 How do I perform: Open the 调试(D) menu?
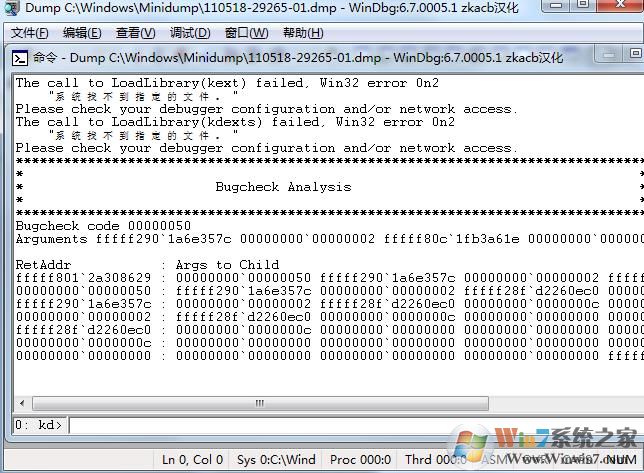[190, 33]
